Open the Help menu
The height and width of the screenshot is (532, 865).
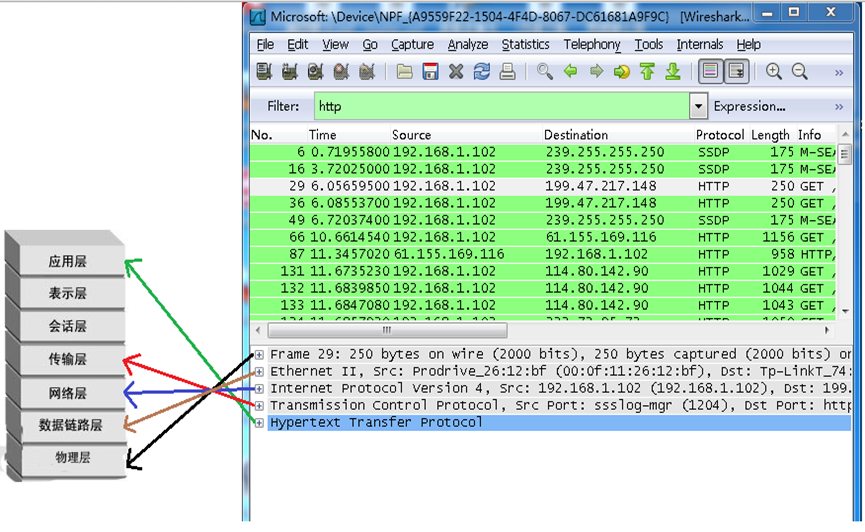tap(749, 44)
